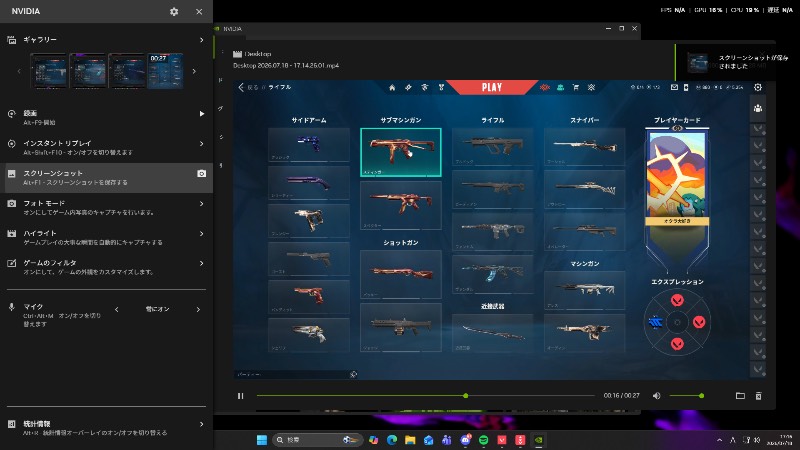Select the スクリーンショット menu row

click(106, 178)
